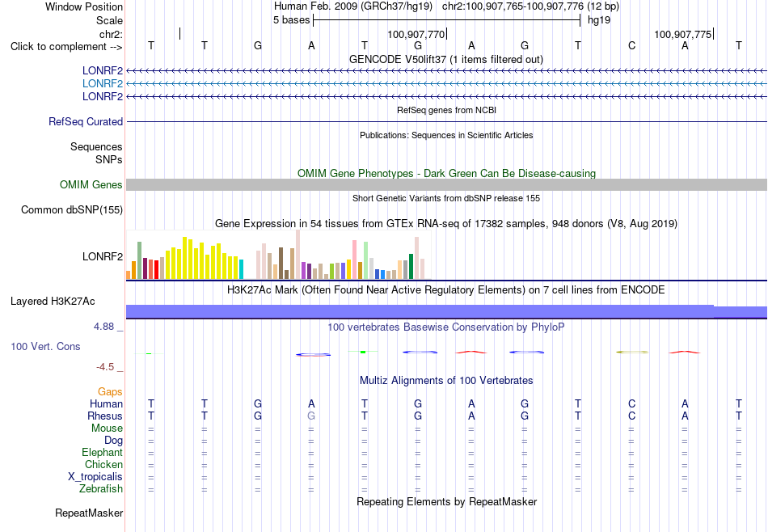Select the Chicken species label

pos(103,464)
